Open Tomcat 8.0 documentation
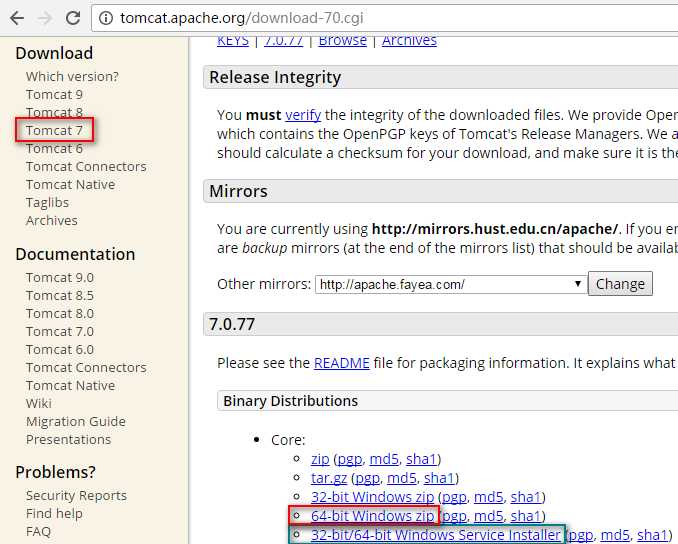This screenshot has height=544, width=678. 60,314
